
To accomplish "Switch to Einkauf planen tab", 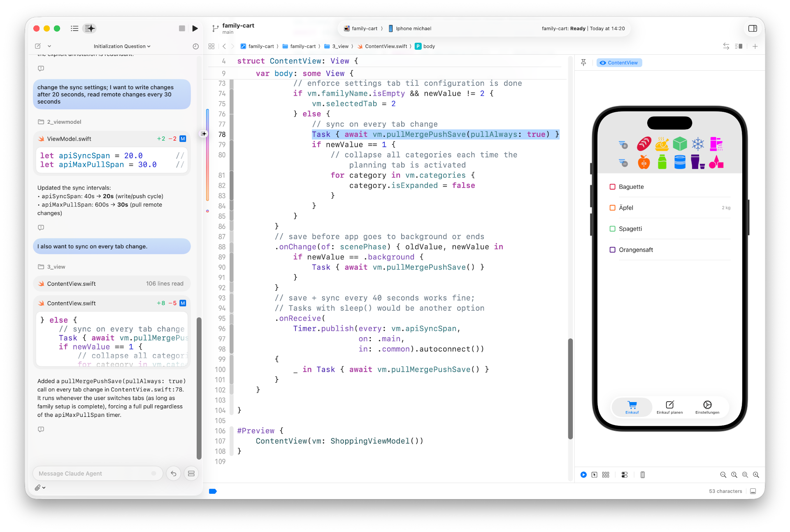I will coord(669,407).
